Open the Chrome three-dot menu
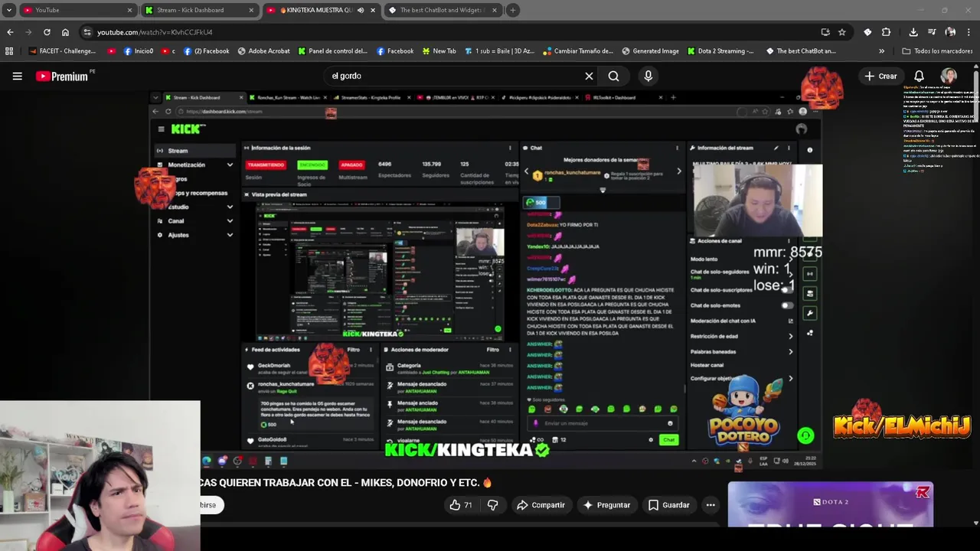 click(969, 32)
